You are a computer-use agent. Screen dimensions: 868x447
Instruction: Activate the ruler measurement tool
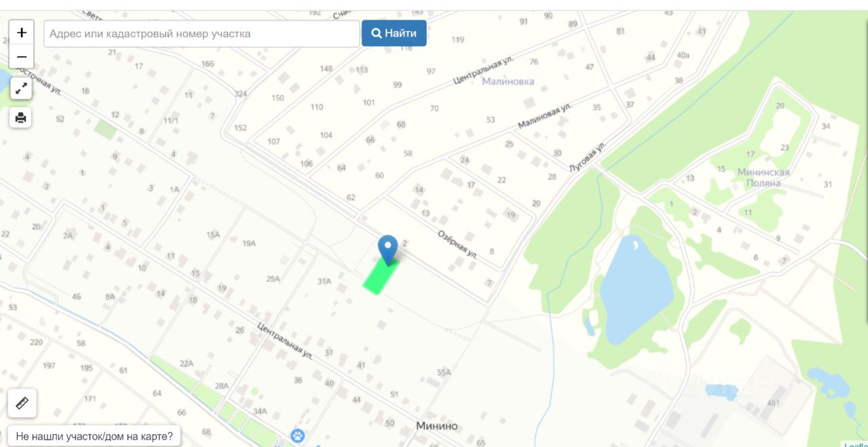22,404
